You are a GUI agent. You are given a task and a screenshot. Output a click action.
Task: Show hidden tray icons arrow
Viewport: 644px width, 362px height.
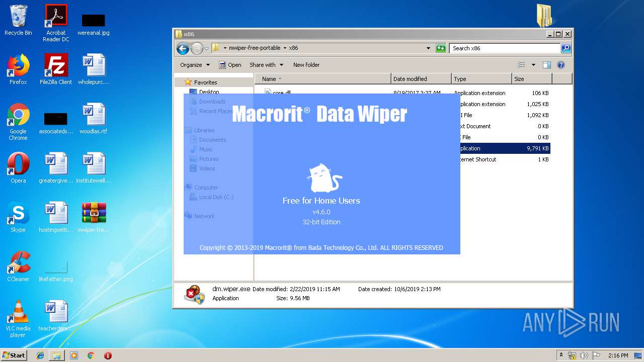(561, 355)
